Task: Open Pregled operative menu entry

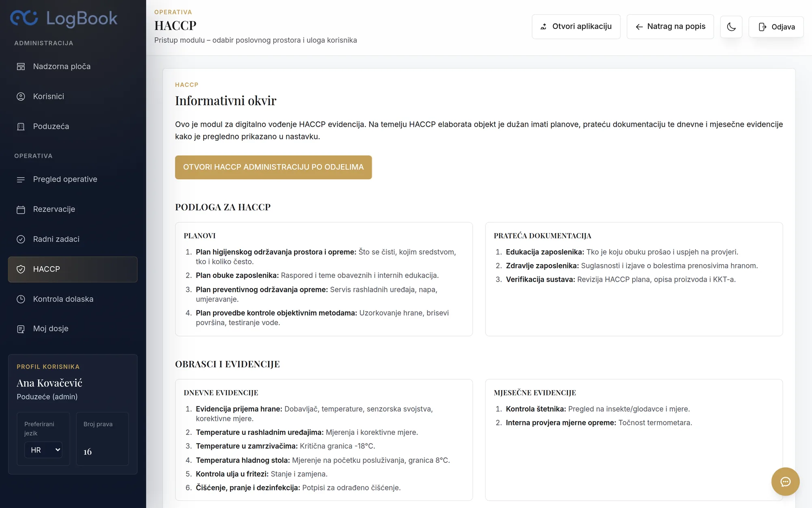Action: pyautogui.click(x=73, y=179)
